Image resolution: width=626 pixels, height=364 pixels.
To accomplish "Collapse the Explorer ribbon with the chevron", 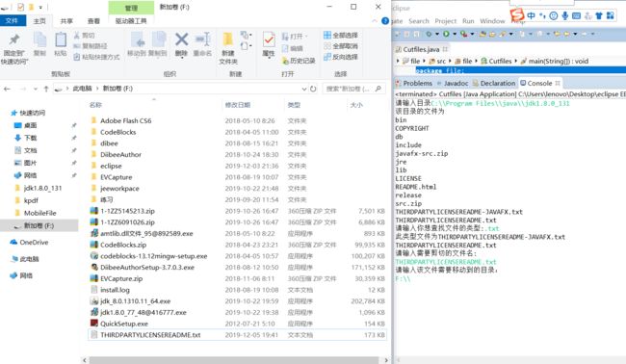I will (x=375, y=21).
